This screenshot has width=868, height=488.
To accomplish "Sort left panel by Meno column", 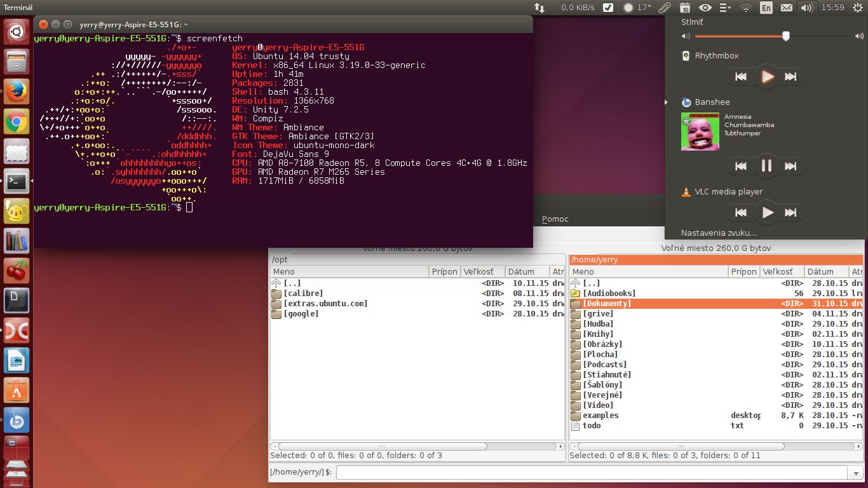I will (x=349, y=271).
